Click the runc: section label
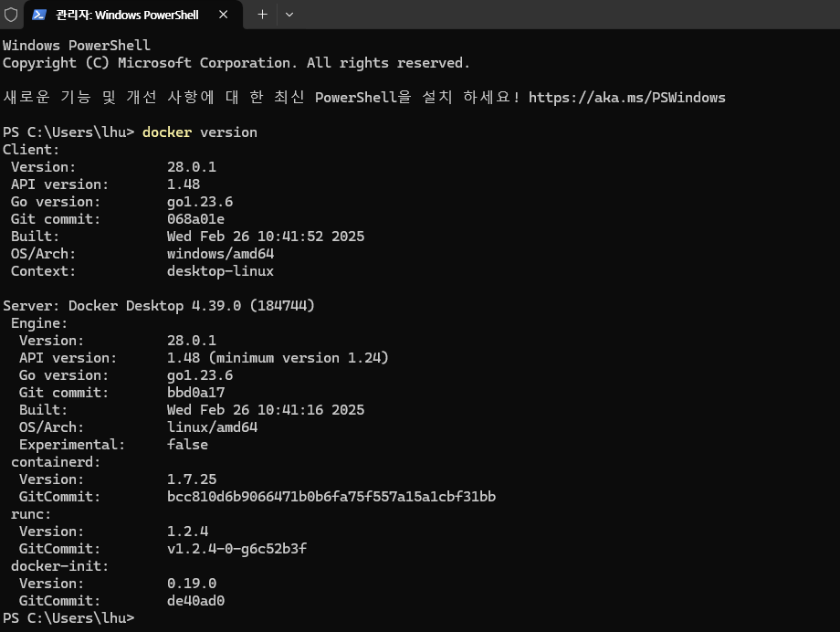 click(31, 514)
